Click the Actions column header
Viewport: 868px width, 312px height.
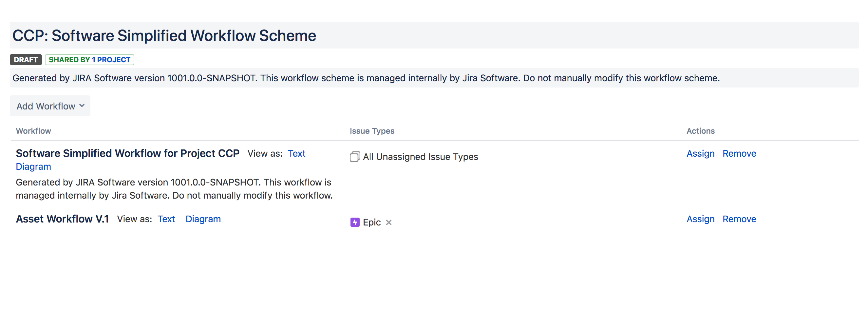click(x=700, y=131)
